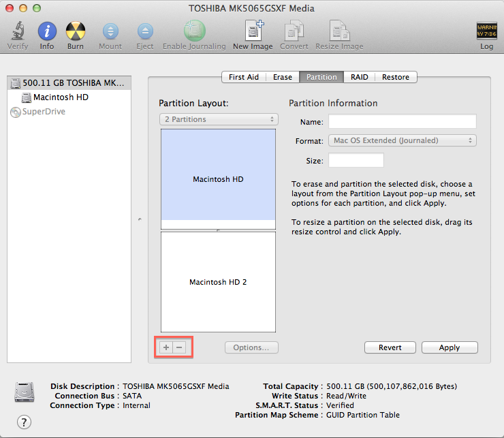Viewport: 504px width, 438px height.
Task: Click the Convert toolbar icon
Action: (294, 31)
